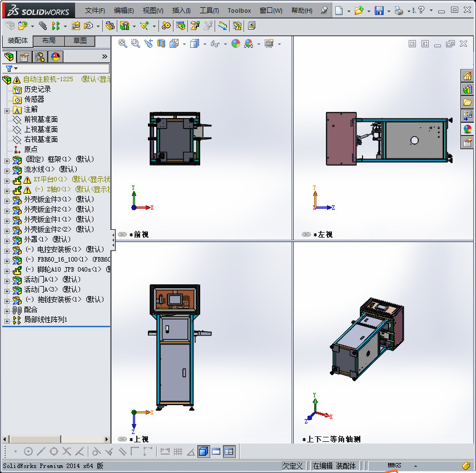
Task: Click the Mate paperclip icon
Action: click(43, 26)
